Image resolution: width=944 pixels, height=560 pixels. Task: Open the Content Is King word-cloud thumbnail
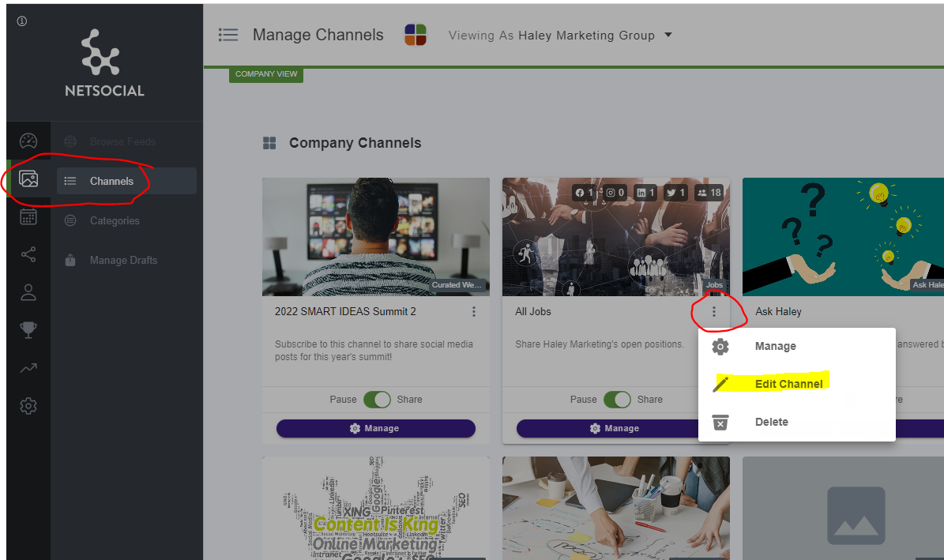coord(376,508)
